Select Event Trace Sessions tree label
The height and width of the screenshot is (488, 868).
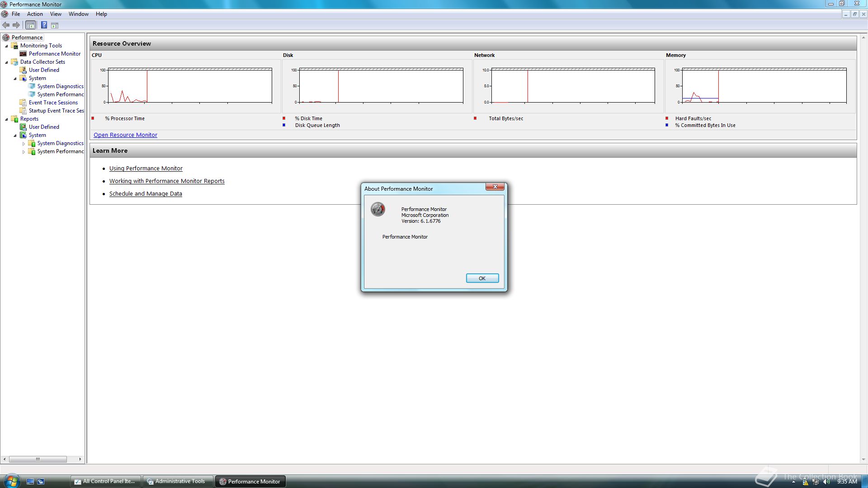coord(53,103)
